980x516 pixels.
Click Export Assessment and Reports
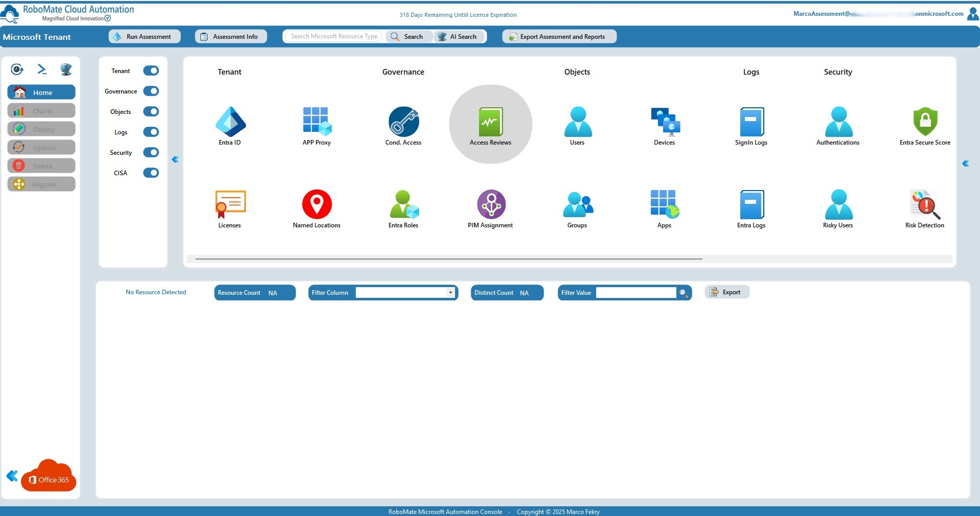point(559,37)
